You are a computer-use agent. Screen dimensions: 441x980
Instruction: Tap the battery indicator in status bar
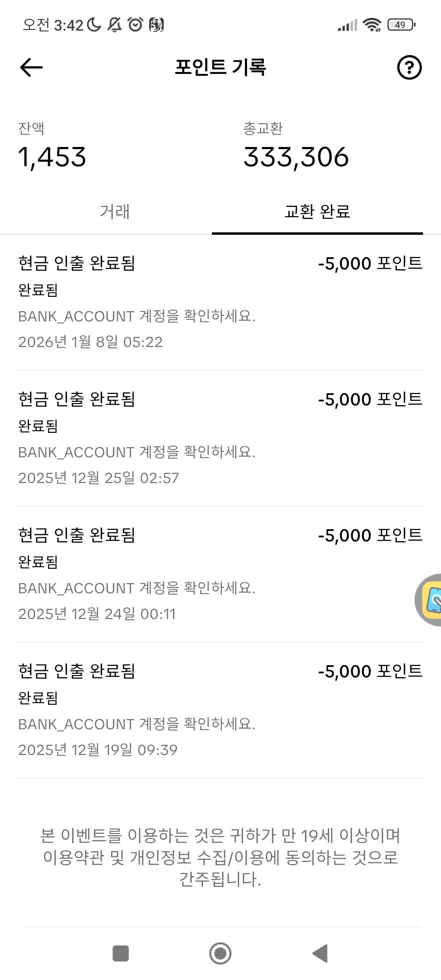401,25
